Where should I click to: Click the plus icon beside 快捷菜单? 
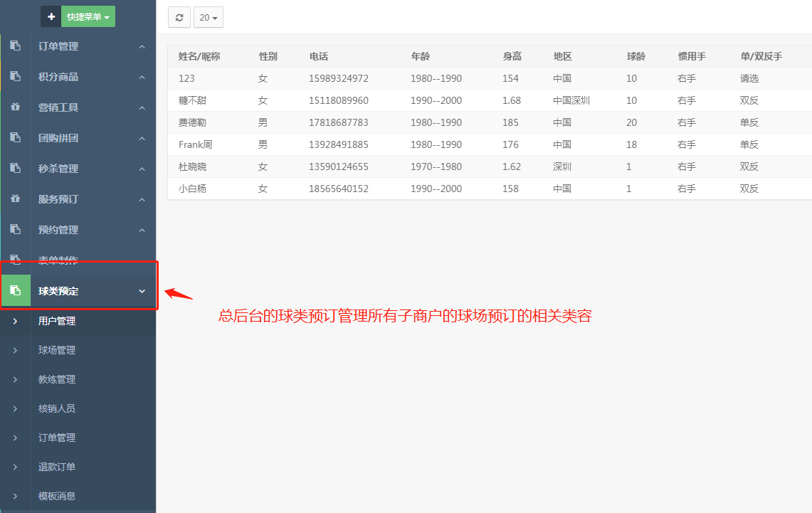click(51, 16)
